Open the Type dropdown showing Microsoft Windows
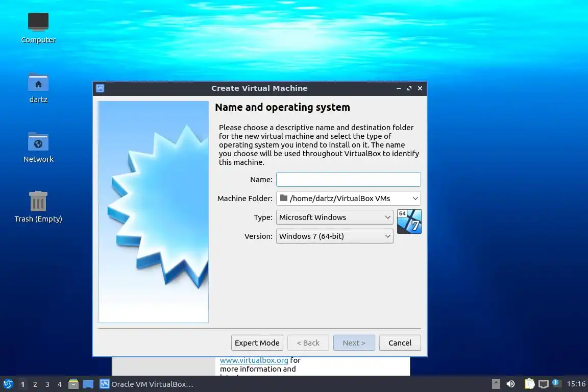The image size is (588, 392). (x=334, y=217)
